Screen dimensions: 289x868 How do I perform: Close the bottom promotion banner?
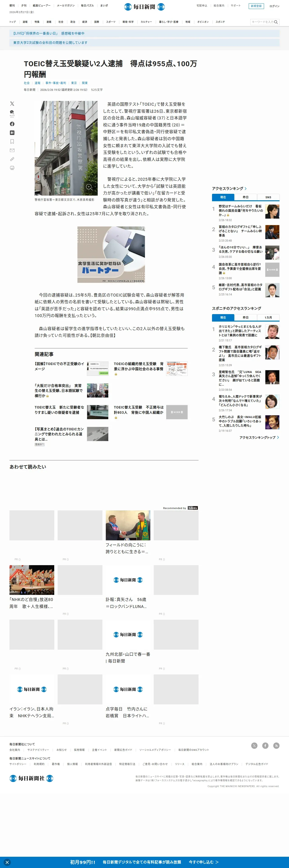tap(7, 862)
